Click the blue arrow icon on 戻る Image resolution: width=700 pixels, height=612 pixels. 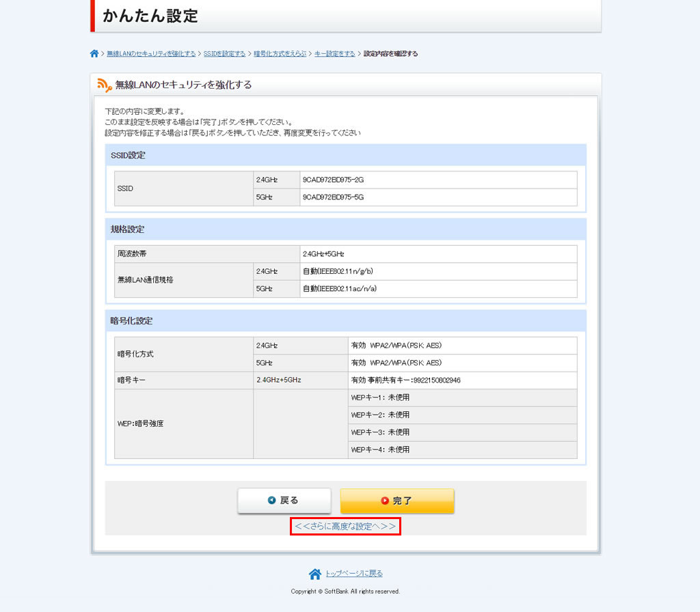[272, 501]
